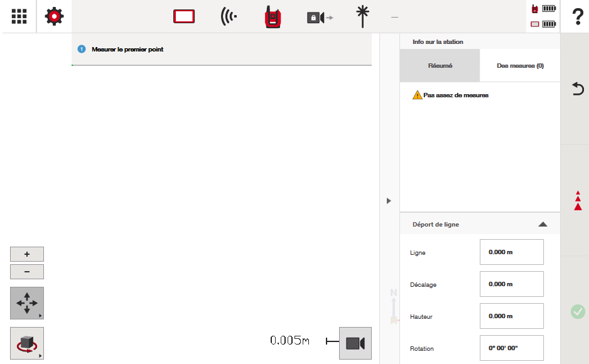Collapse the Déport de ligne section

(543, 224)
